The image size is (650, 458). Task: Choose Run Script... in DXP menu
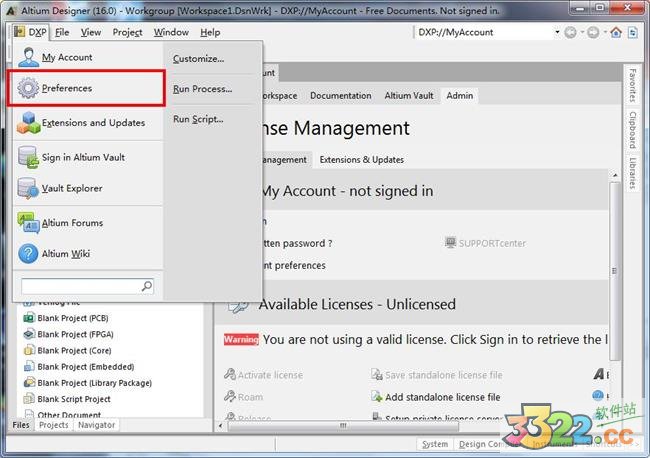coord(198,119)
